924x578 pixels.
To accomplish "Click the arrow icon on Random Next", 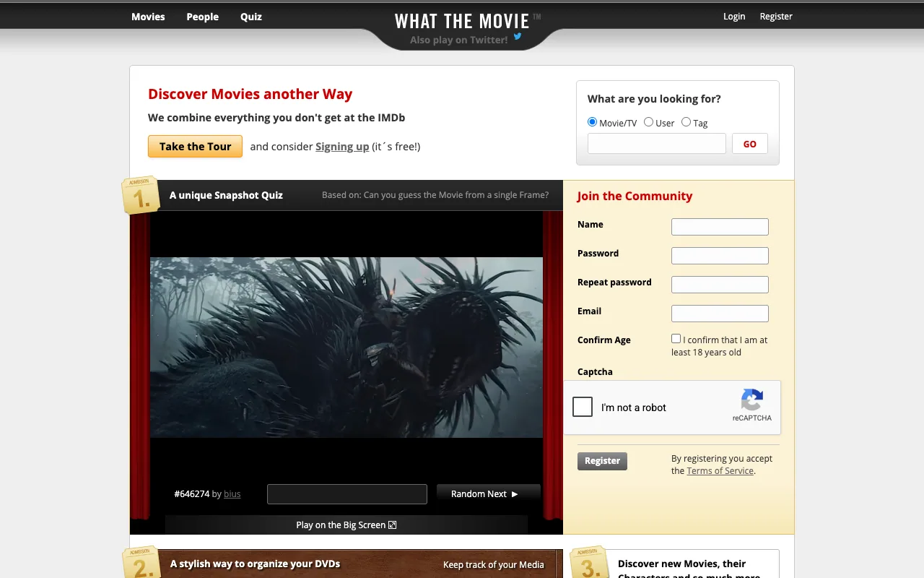I will point(513,494).
